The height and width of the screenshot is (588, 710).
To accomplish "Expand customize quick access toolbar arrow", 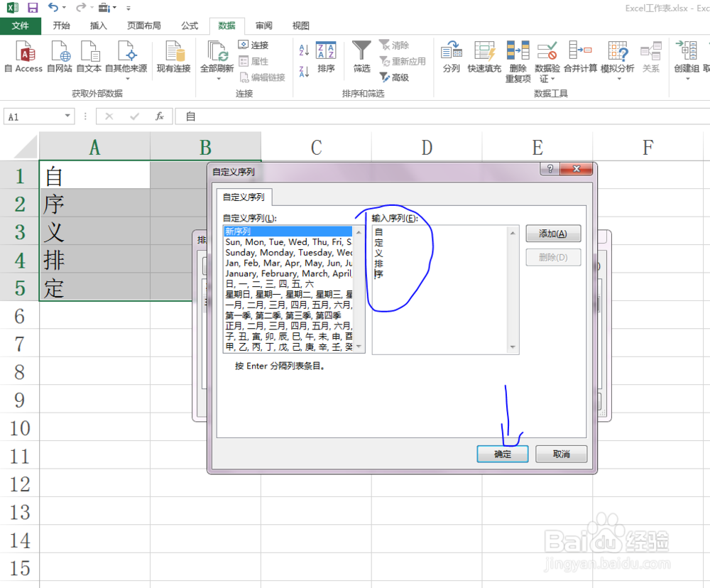I will [x=129, y=8].
